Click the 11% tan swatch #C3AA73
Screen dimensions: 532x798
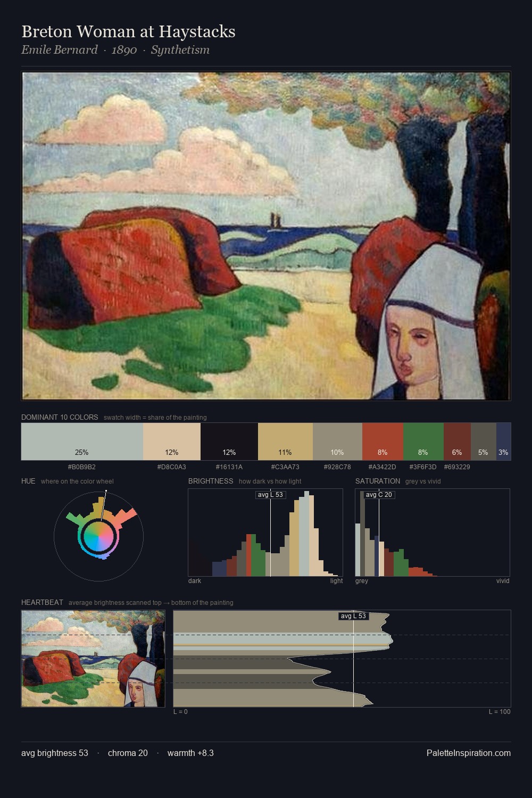pos(285,442)
